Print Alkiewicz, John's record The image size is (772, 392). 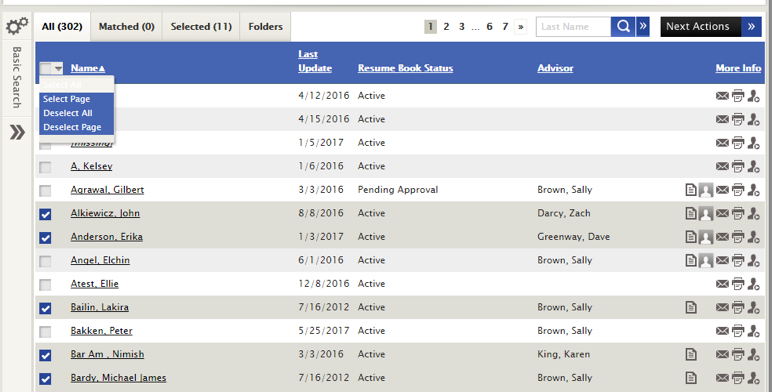[738, 213]
